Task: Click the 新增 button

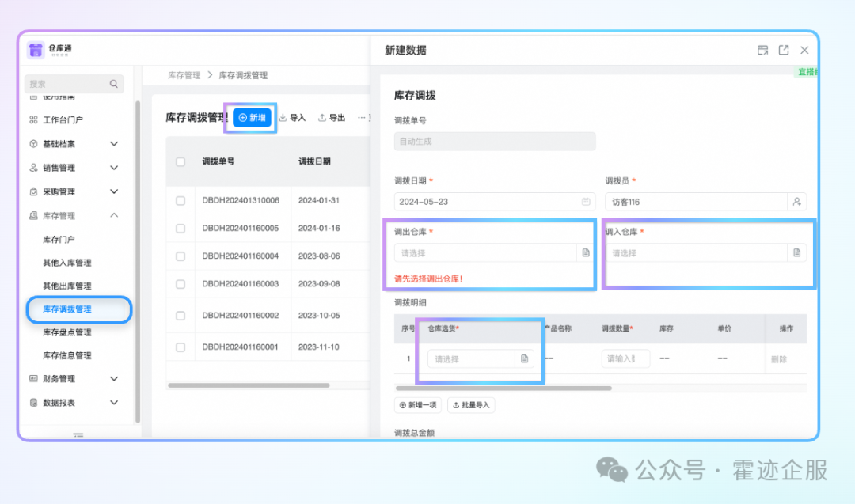Action: click(252, 118)
